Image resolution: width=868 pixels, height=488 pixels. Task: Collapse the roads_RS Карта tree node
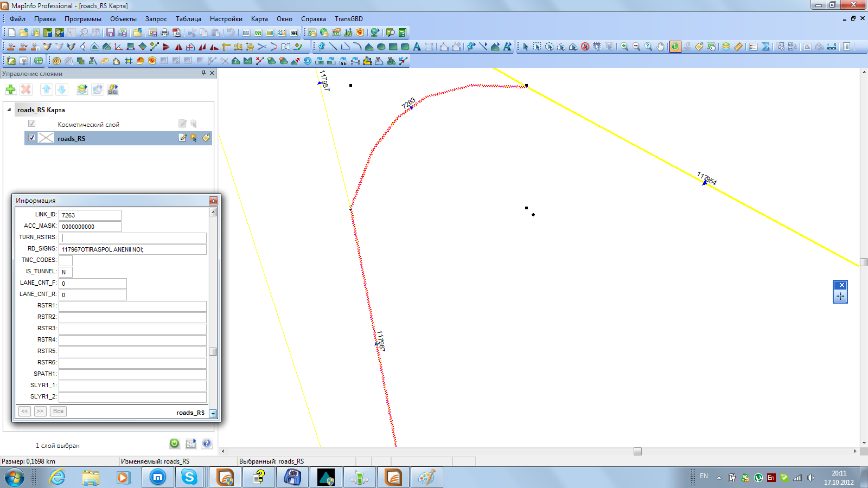(9, 110)
